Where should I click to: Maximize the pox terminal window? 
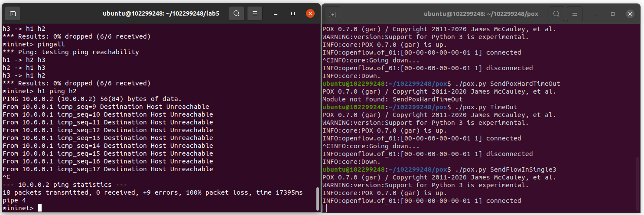tap(613, 14)
